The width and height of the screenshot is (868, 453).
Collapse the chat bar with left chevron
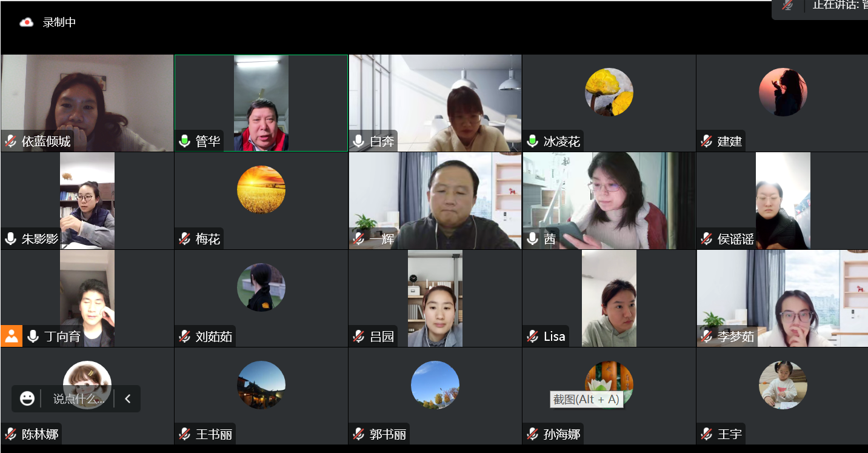[x=128, y=398]
